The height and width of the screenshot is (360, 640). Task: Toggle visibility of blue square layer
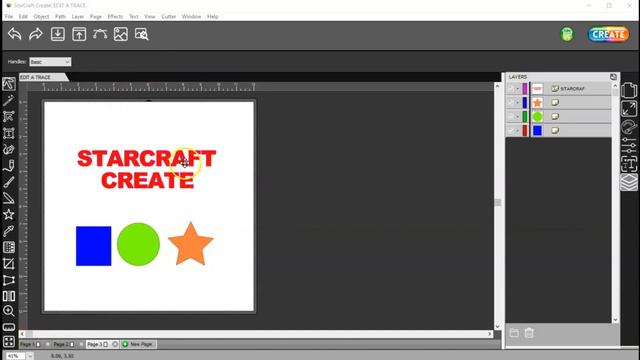(x=511, y=130)
